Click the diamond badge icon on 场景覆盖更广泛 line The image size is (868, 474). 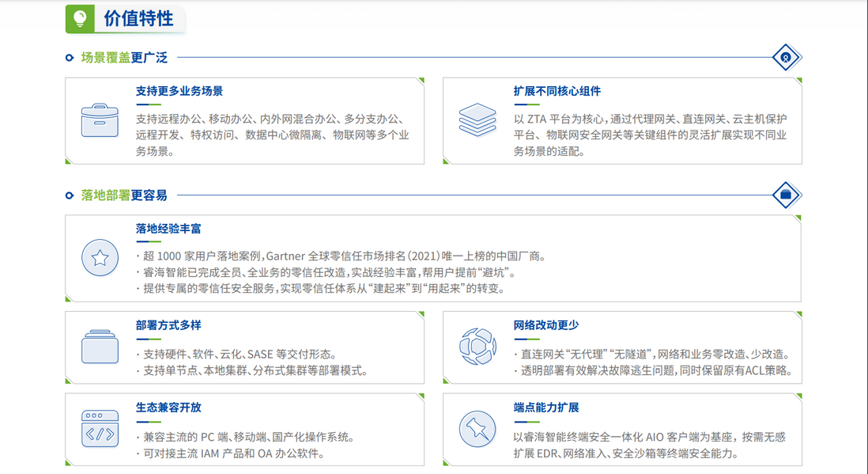(x=786, y=57)
